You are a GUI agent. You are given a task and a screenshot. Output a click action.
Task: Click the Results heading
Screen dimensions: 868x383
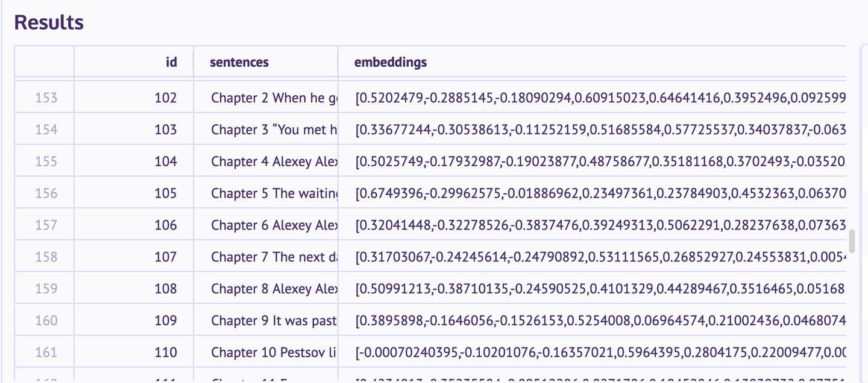coord(49,22)
